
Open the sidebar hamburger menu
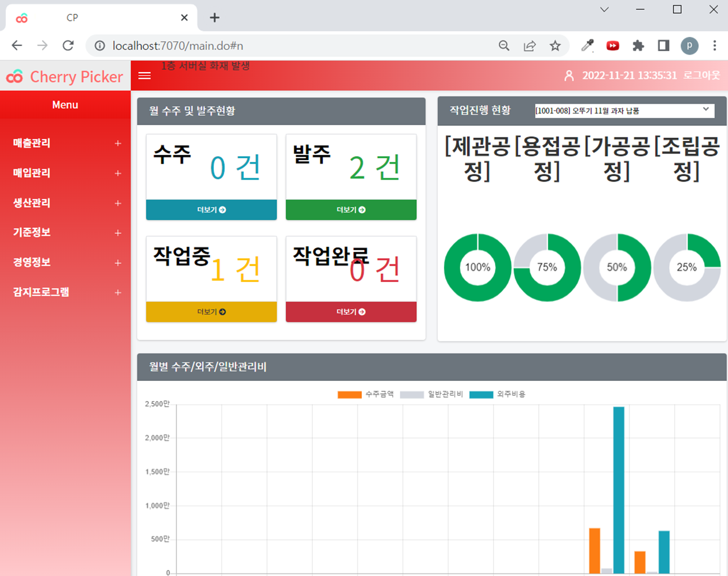click(144, 75)
